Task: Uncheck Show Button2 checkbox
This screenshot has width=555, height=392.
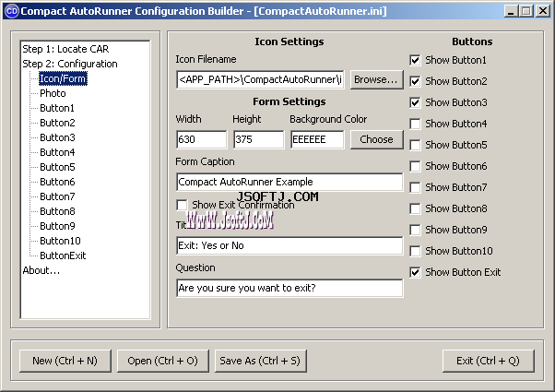Action: pyautogui.click(x=415, y=81)
